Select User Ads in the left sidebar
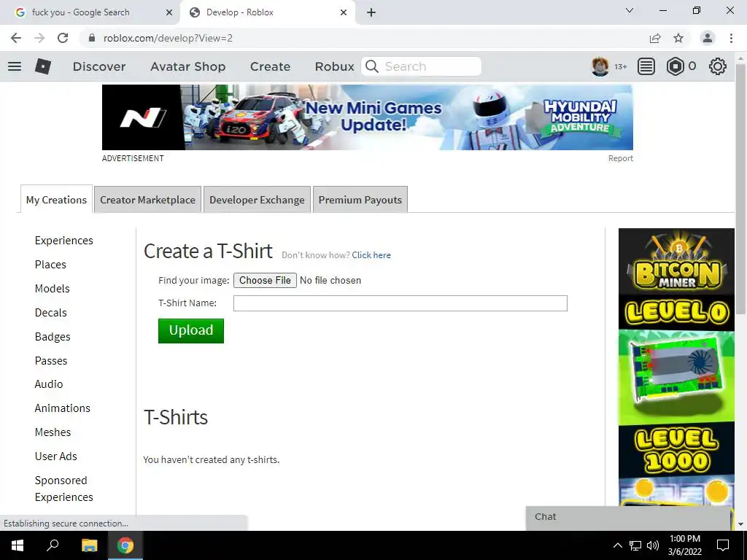The image size is (747, 560). 55,456
